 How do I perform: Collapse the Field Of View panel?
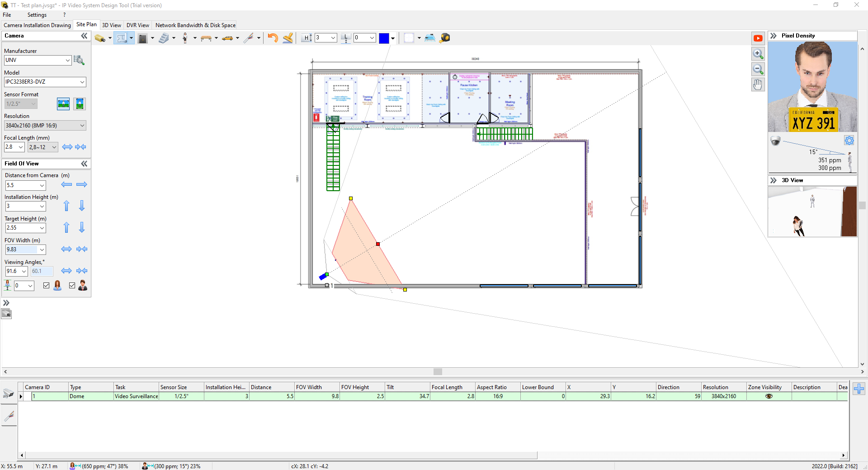tap(84, 164)
